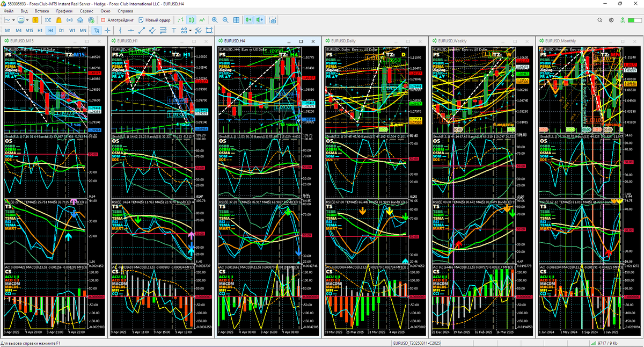Click the tool icon right of the shapes tool
This screenshot has height=347, width=644.
click(x=198, y=31)
